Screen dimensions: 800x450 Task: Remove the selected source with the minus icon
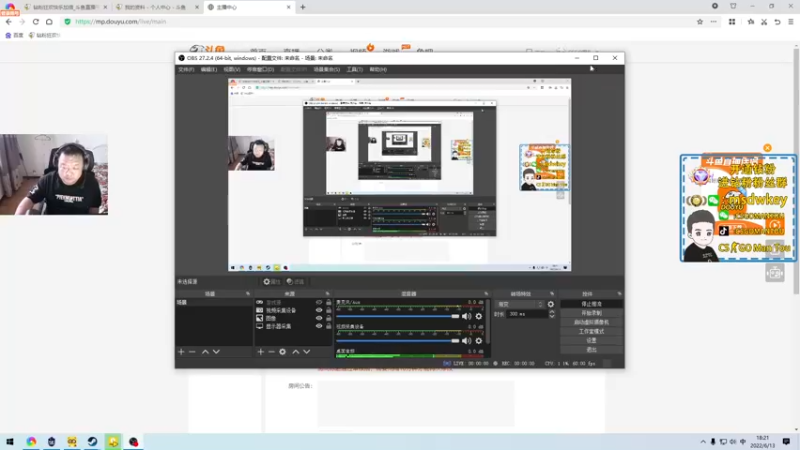(x=271, y=352)
